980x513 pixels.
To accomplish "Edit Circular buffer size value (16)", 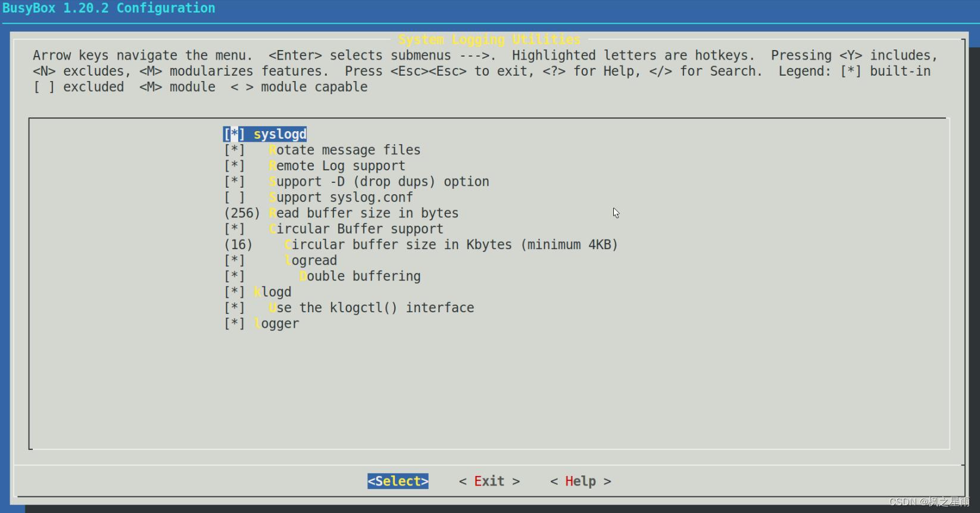I will 238,245.
